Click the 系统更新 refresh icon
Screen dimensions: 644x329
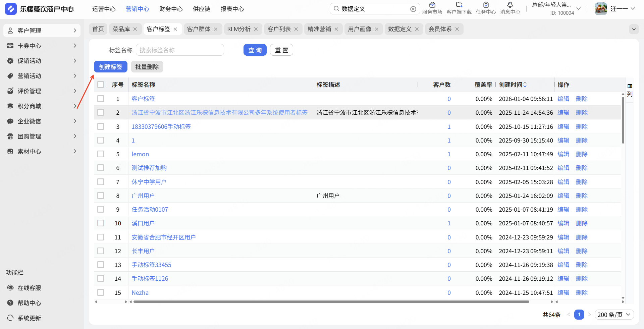click(x=10, y=318)
